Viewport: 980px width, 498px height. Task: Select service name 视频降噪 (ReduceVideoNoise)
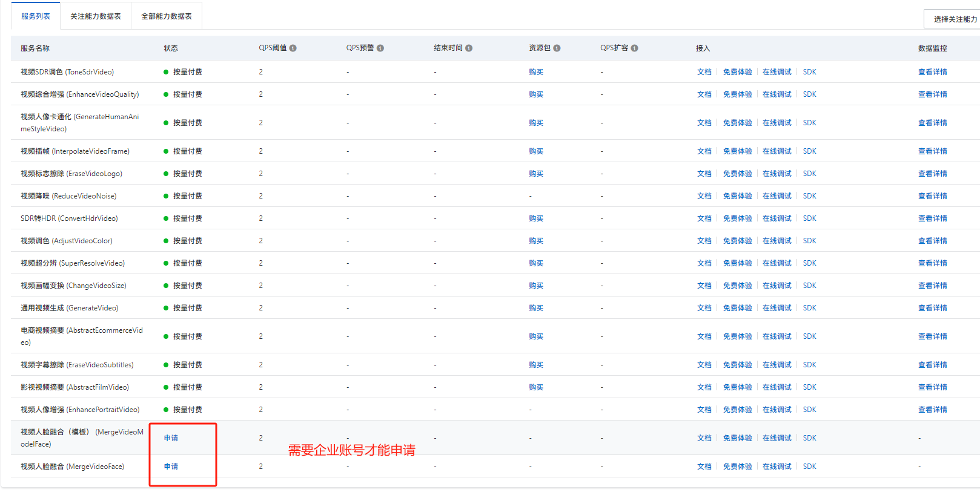(x=68, y=196)
